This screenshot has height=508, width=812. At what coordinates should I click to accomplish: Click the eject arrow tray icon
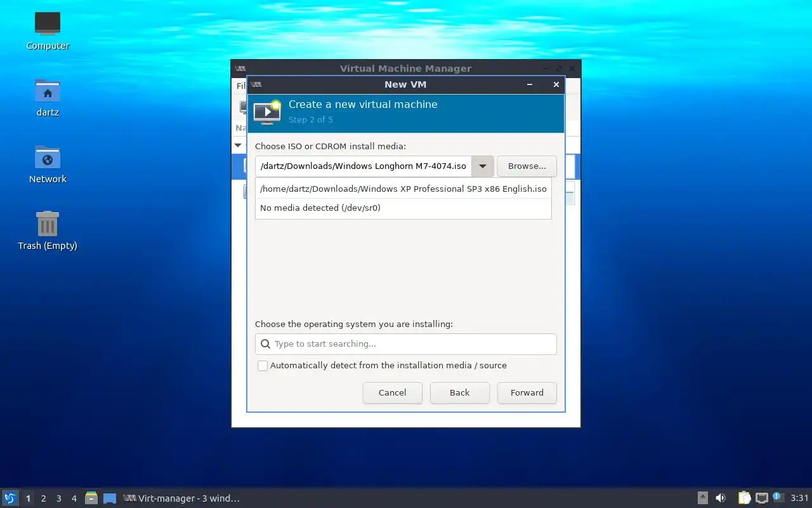click(x=703, y=498)
